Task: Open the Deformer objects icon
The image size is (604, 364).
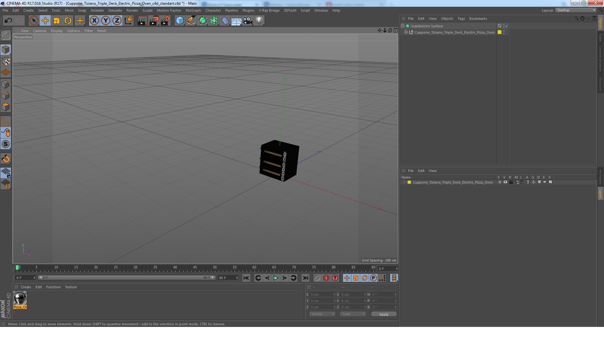Action: pyautogui.click(x=225, y=21)
